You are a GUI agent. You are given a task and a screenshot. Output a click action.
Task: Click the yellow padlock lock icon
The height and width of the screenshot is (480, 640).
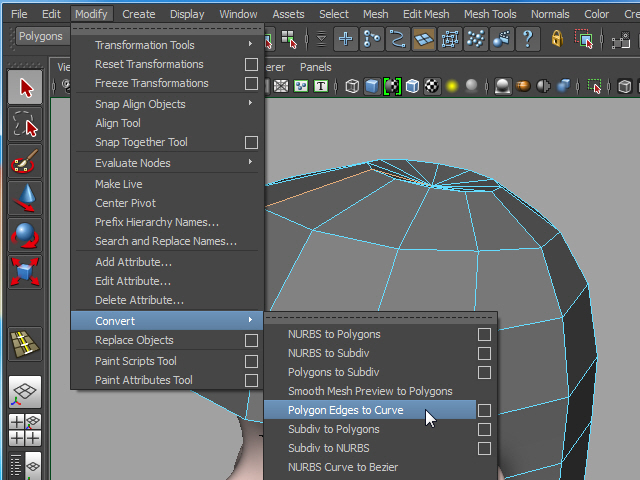point(557,39)
